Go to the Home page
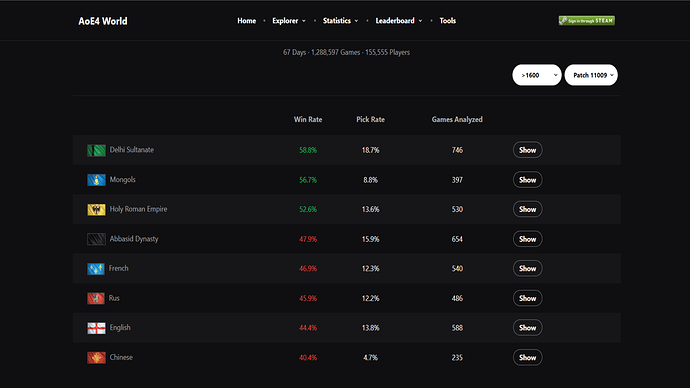690x388 pixels. (246, 21)
